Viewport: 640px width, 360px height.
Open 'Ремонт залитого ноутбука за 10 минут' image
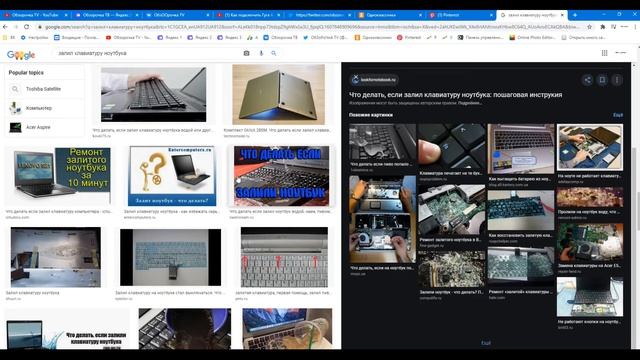(x=58, y=176)
